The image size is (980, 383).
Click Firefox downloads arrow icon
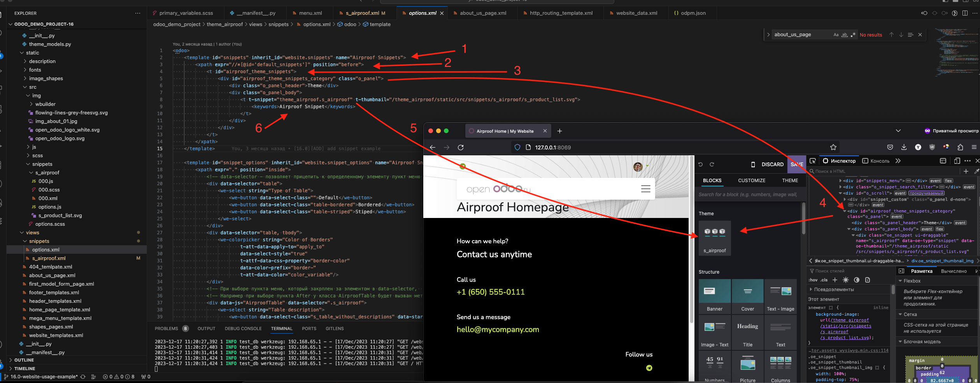tap(904, 147)
